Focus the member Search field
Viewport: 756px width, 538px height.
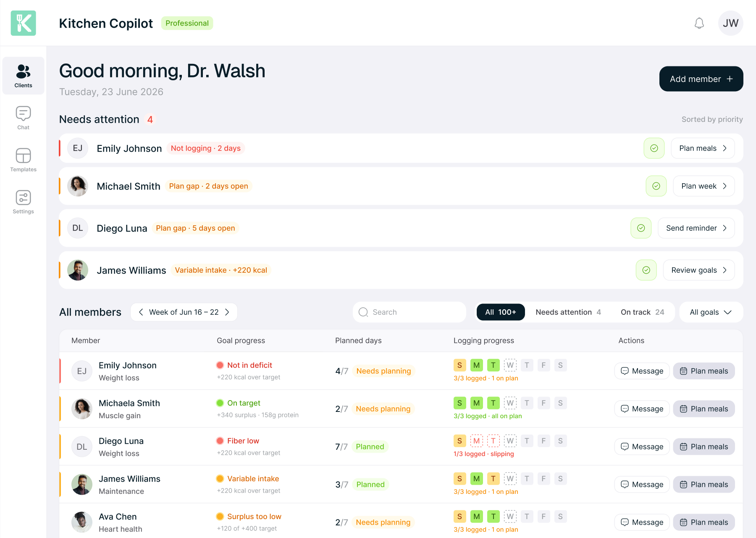[409, 312]
